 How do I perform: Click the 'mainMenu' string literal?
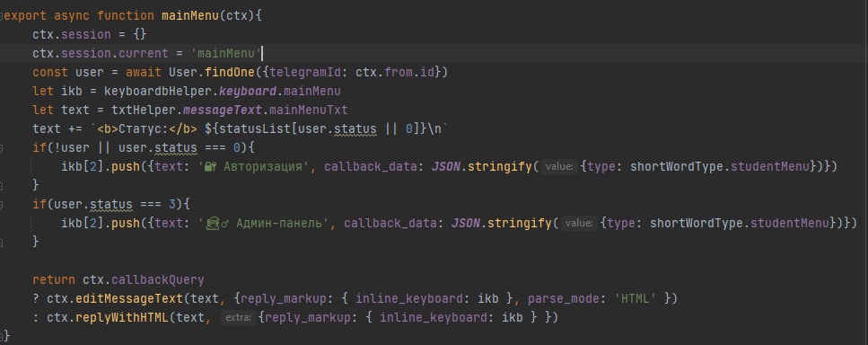tap(226, 53)
